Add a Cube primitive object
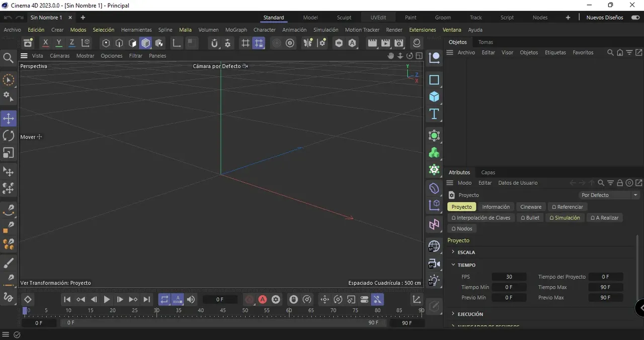 click(434, 97)
